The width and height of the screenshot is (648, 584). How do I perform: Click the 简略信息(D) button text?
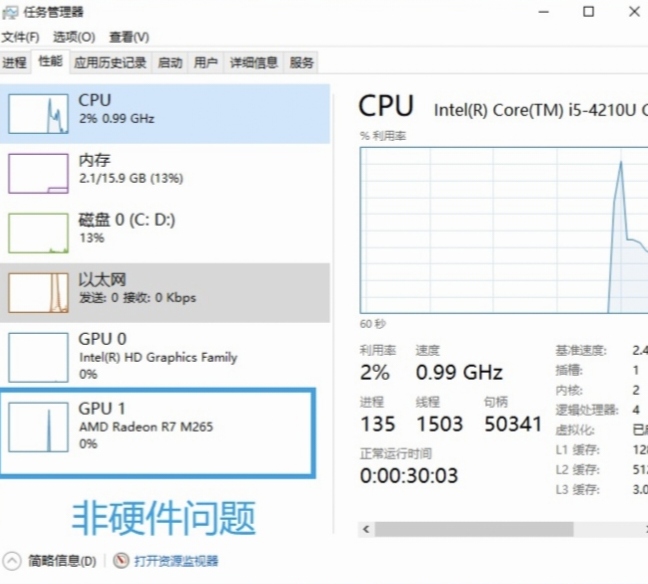tap(62, 561)
